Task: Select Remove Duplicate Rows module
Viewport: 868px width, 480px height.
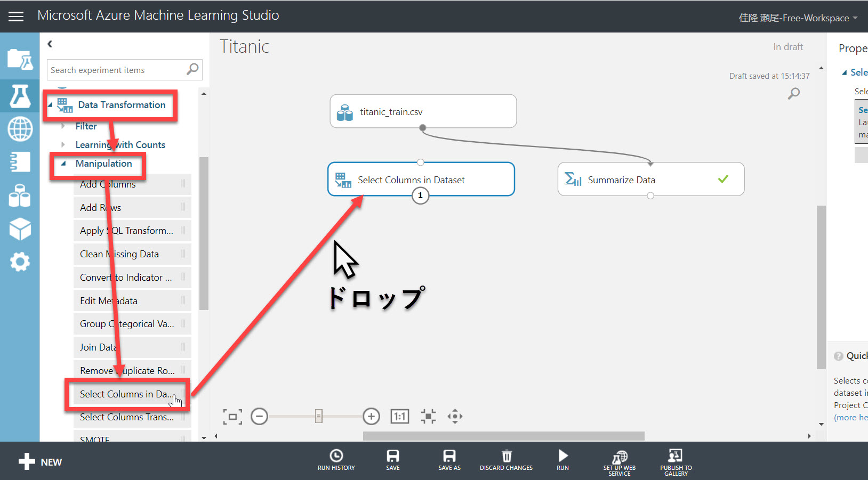Action: pyautogui.click(x=132, y=371)
